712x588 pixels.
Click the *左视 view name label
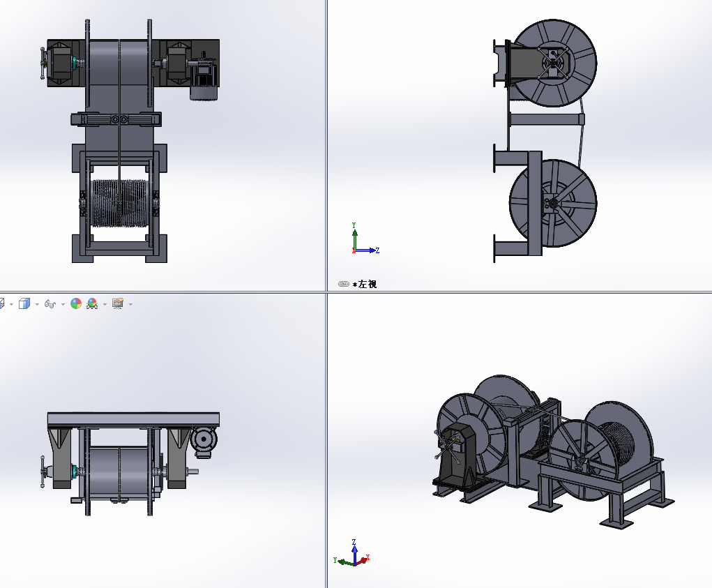click(365, 285)
